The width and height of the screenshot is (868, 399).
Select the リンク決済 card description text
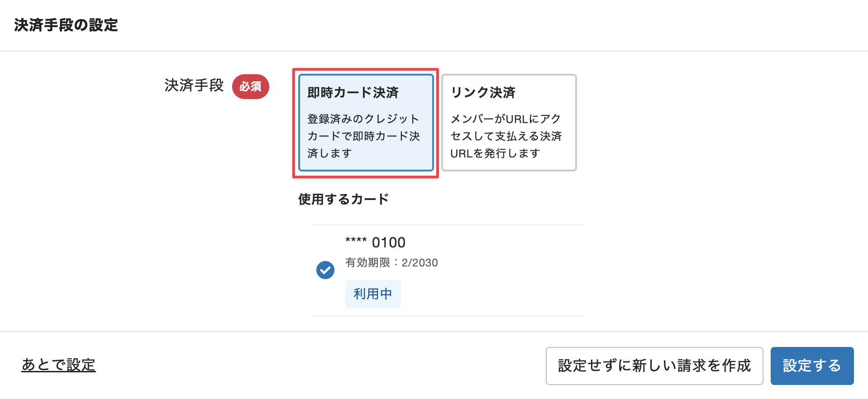tap(506, 136)
